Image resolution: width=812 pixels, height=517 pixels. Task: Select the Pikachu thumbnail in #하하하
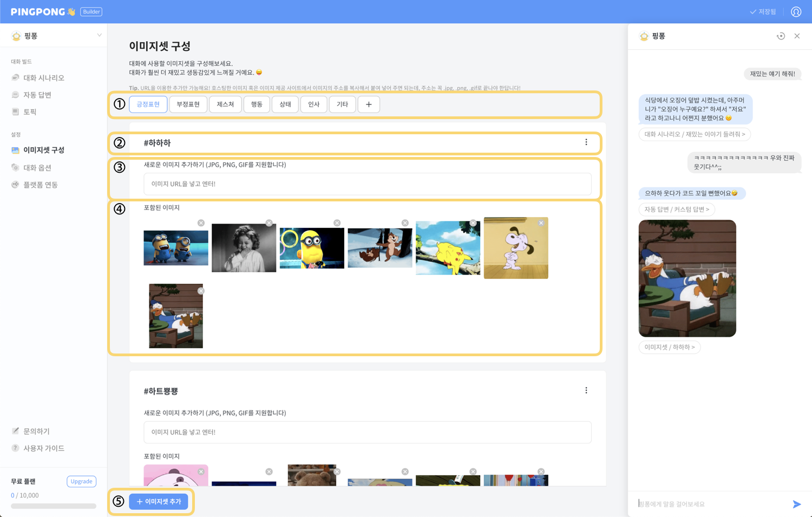(x=448, y=248)
